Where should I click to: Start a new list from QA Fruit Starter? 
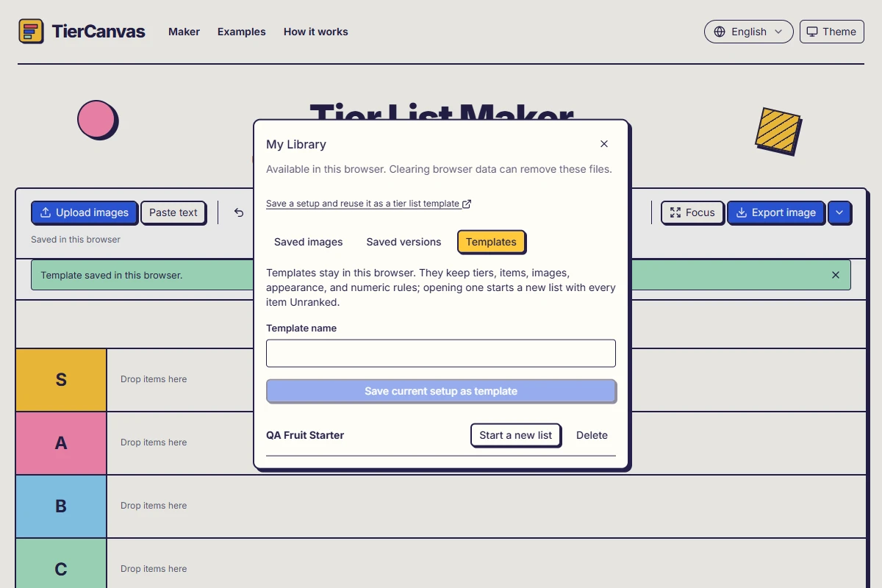tap(515, 435)
